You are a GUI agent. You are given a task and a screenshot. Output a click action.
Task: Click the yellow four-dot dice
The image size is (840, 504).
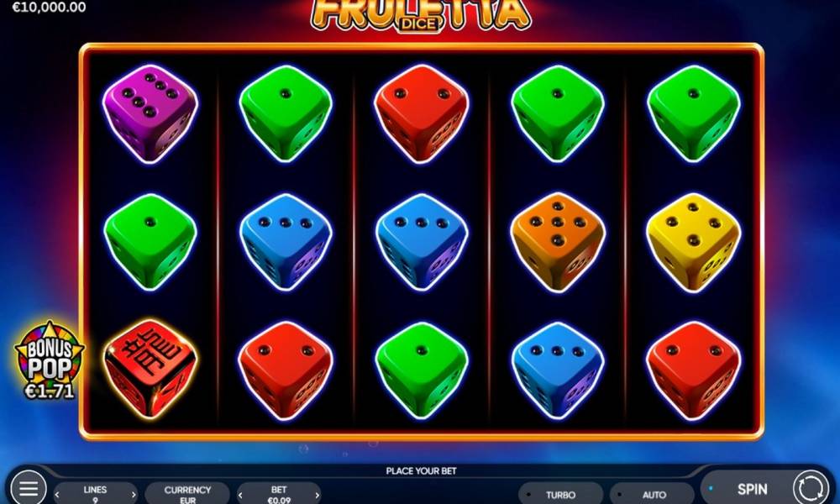(x=694, y=242)
